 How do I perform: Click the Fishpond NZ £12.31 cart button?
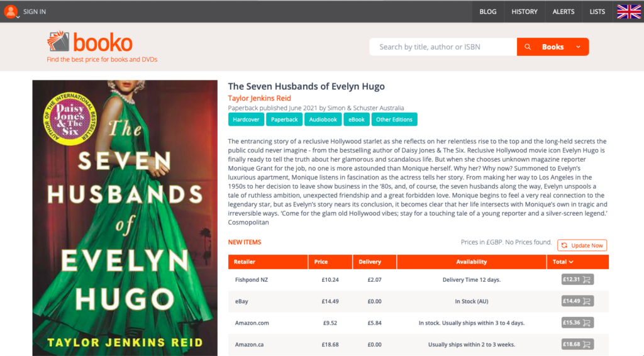577,280
